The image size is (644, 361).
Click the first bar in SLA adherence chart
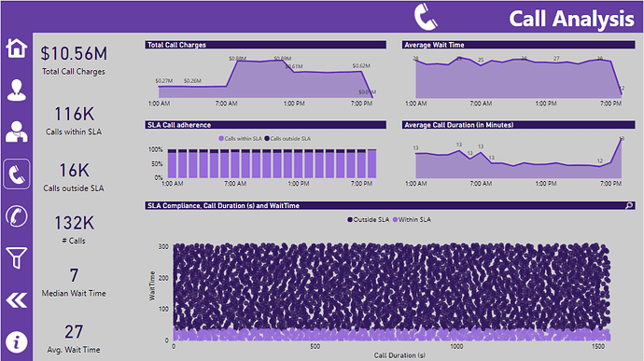click(172, 163)
